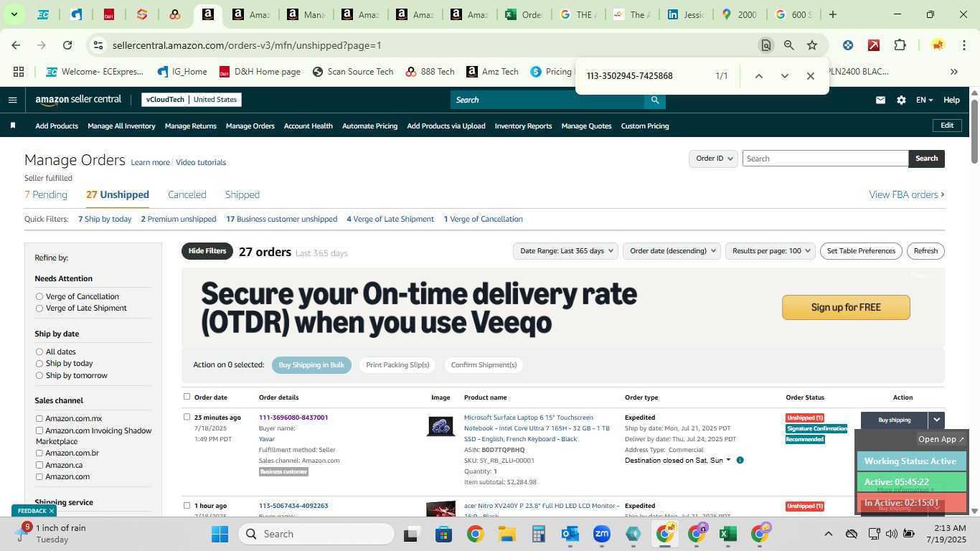Image resolution: width=980 pixels, height=551 pixels.
Task: Check the Amazon.com.mx sales channel box
Action: coord(39,419)
